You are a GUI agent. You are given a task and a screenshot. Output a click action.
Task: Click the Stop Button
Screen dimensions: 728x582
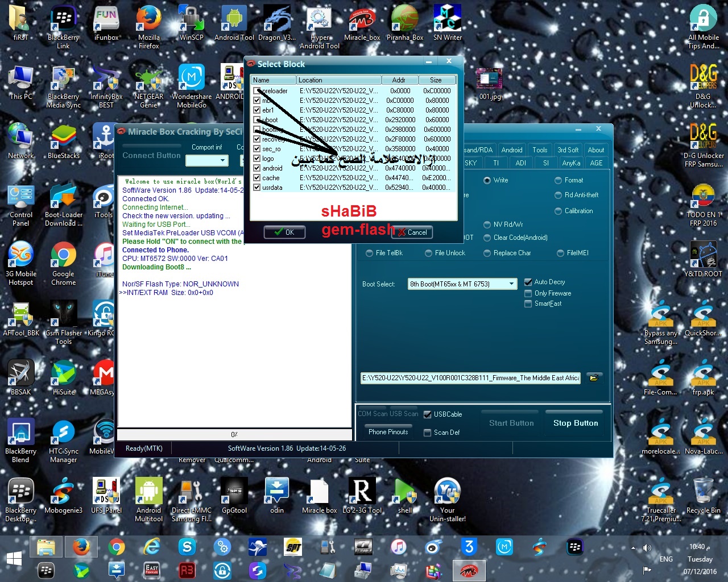point(576,423)
